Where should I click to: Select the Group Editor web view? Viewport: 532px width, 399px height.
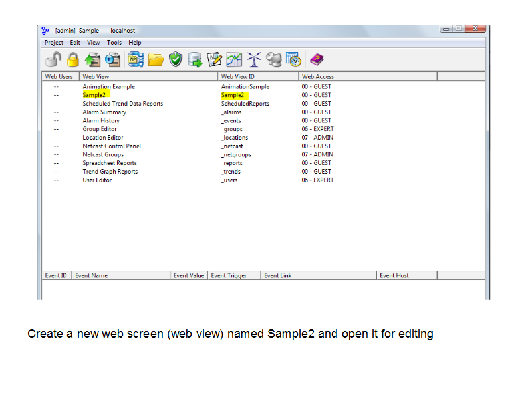pyautogui.click(x=99, y=129)
